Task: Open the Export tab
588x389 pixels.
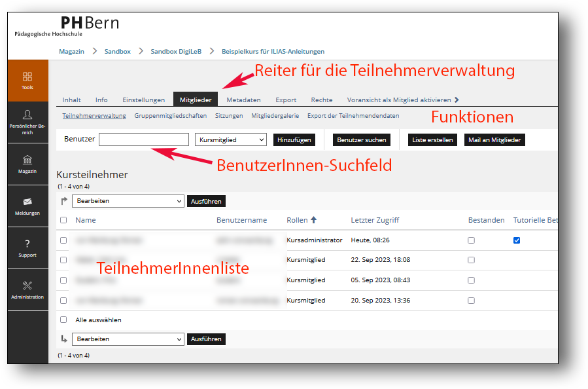Action: 286,100
